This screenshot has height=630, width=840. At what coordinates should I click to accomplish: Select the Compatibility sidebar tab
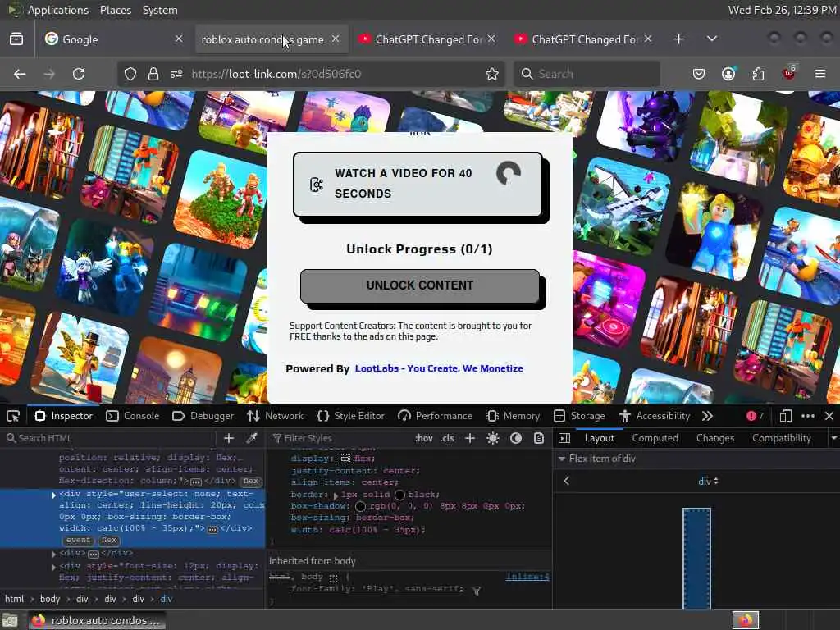click(x=782, y=438)
